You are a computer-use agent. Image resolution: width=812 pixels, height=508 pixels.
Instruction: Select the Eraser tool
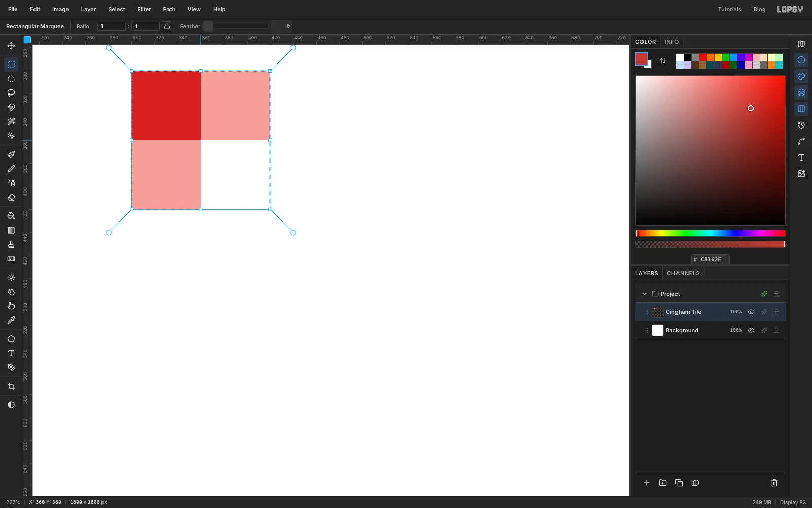(11, 197)
